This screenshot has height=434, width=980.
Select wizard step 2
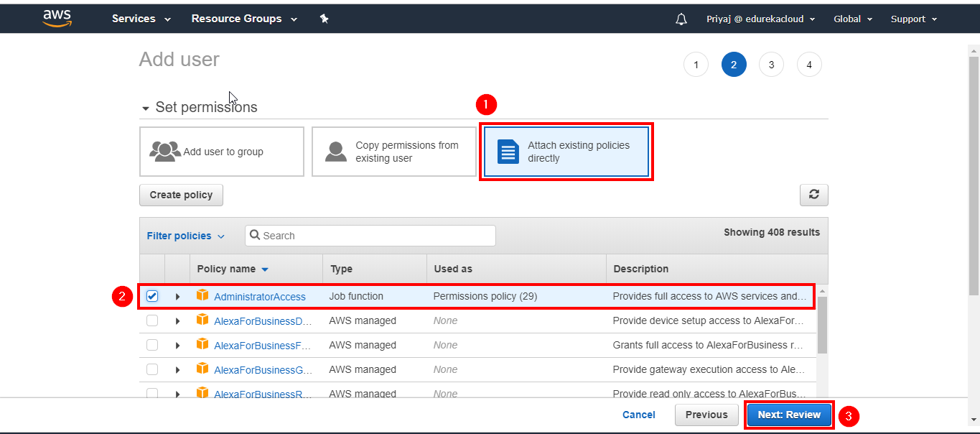[x=734, y=65]
